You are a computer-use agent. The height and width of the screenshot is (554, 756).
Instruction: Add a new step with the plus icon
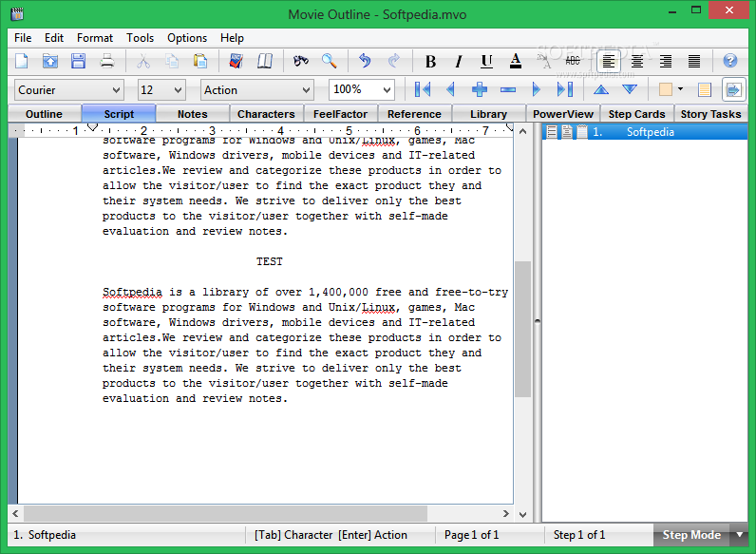(480, 89)
